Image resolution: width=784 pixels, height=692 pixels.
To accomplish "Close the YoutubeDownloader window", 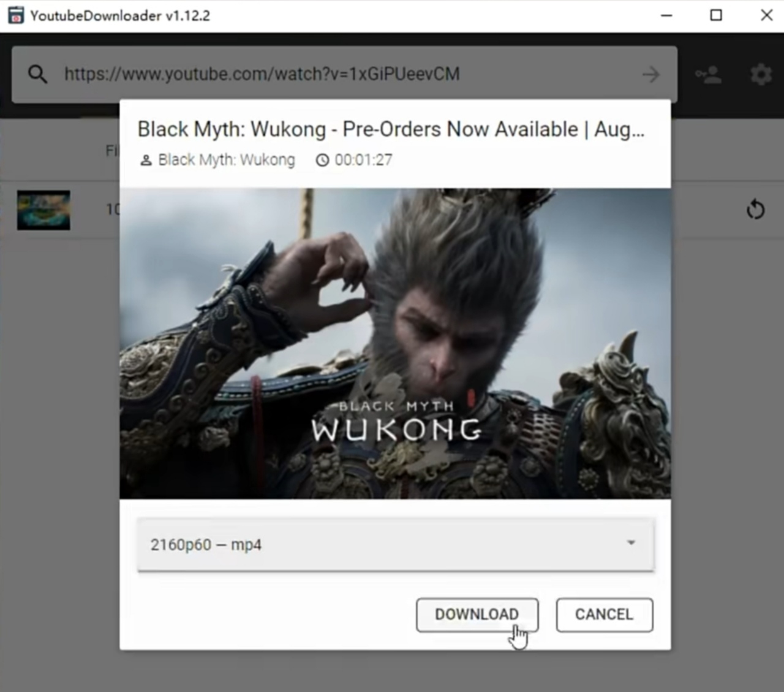I will coord(766,15).
